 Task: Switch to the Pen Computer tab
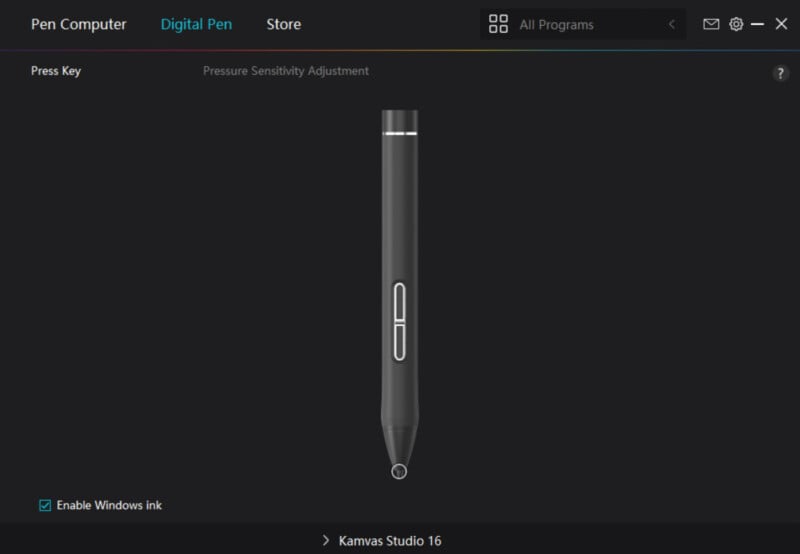[x=79, y=24]
